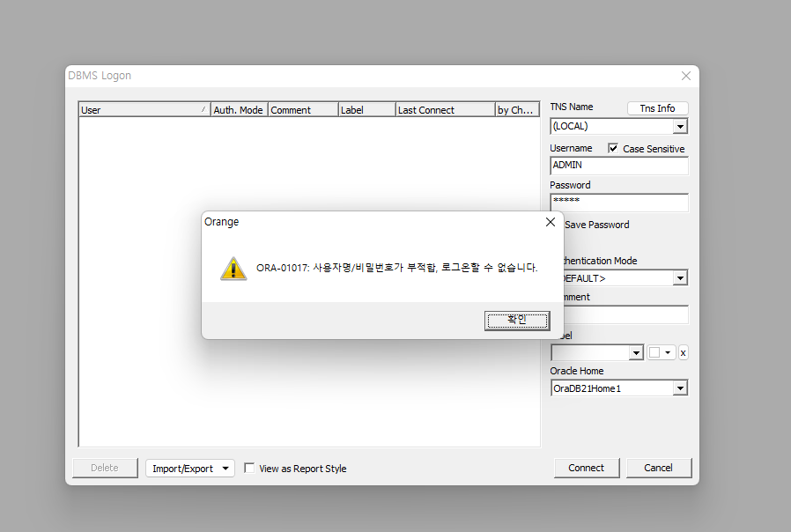791x532 pixels.
Task: Click the Password input field
Action: pyautogui.click(x=618, y=203)
